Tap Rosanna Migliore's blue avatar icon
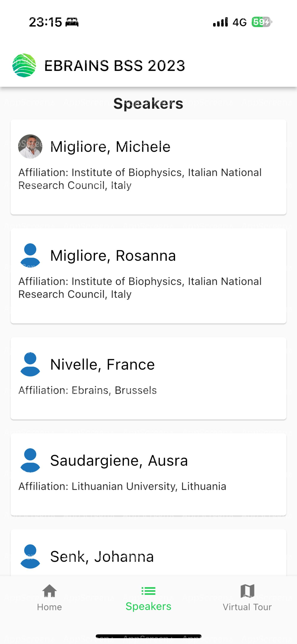297x644 pixels. click(30, 255)
